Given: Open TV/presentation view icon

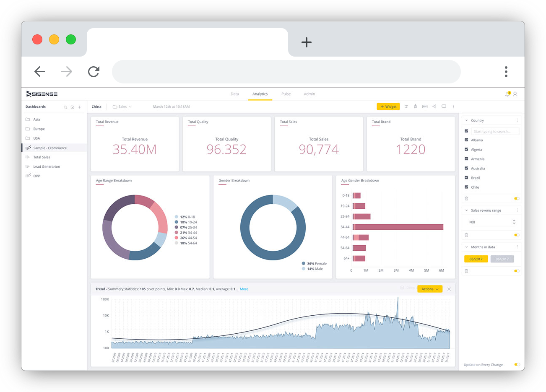Looking at the screenshot, I should [444, 106].
